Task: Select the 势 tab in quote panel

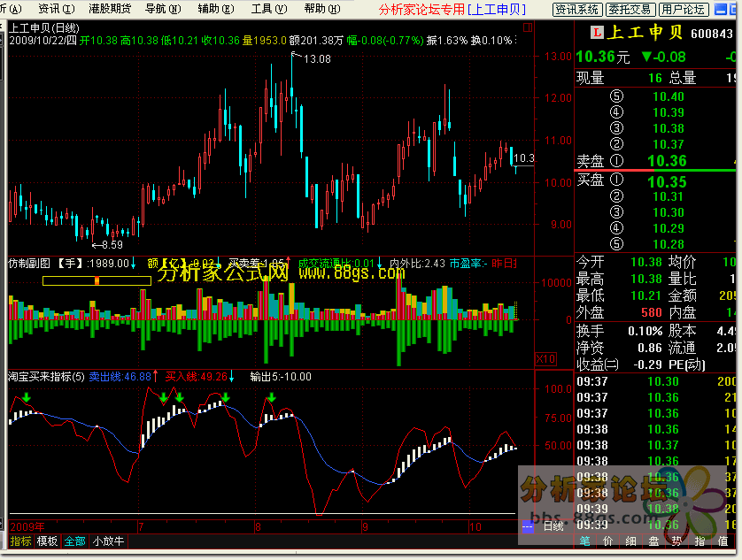Action: [x=676, y=541]
